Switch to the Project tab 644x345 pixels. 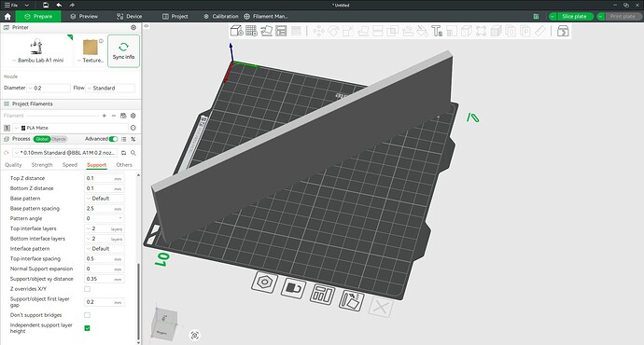point(175,17)
